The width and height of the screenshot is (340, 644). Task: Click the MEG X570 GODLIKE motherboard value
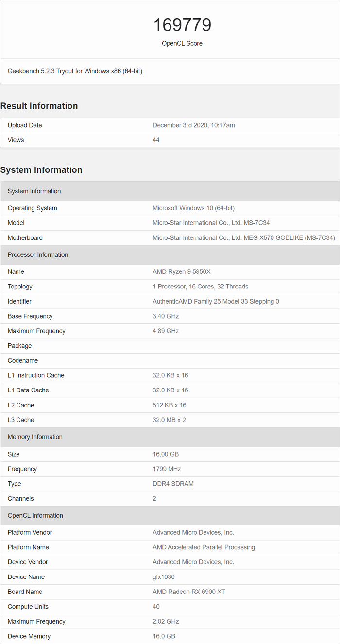[243, 238]
